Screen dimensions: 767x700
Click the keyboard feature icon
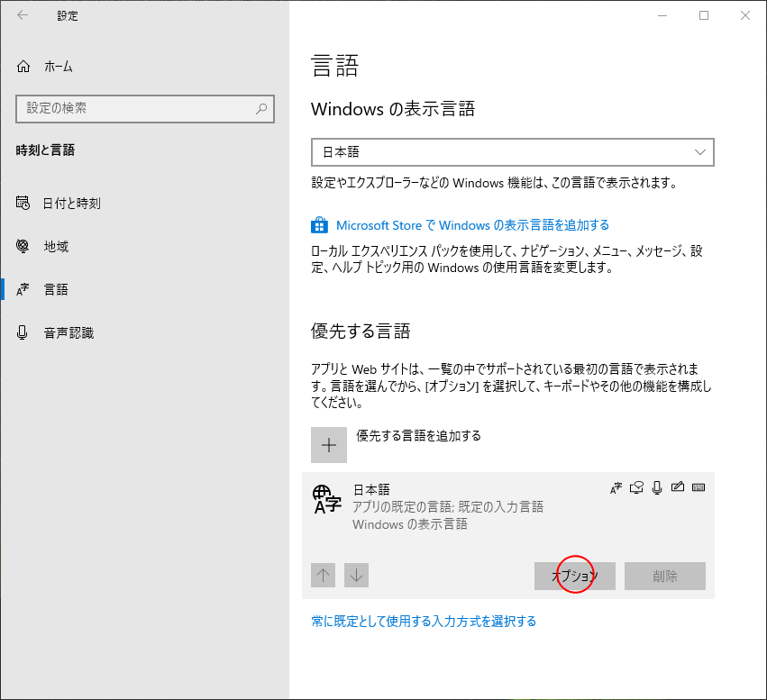coord(699,487)
